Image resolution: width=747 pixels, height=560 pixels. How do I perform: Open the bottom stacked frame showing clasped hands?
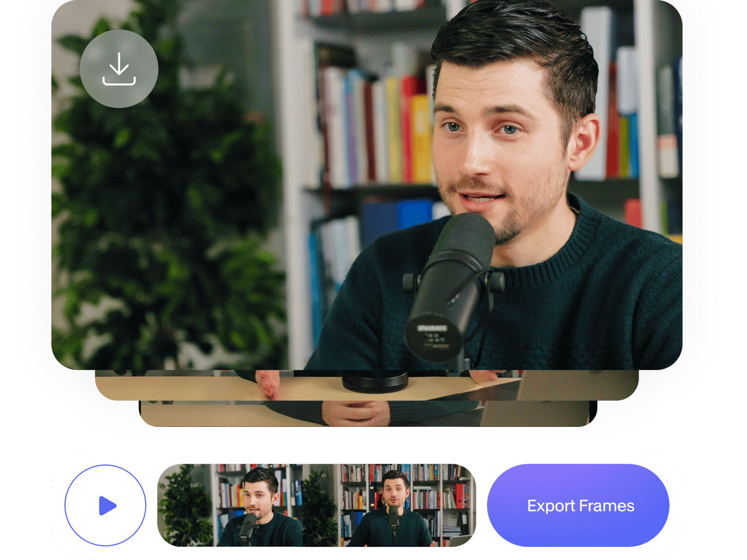(x=368, y=414)
